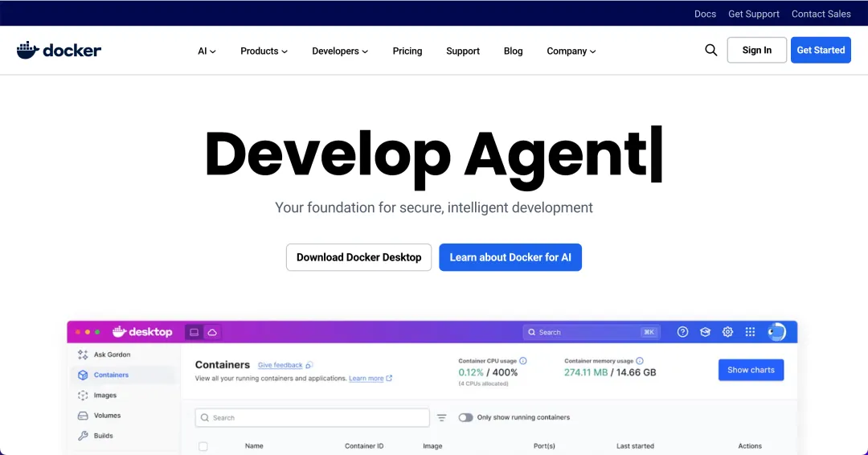
Task: Click Get Support in top bar
Action: 753,14
